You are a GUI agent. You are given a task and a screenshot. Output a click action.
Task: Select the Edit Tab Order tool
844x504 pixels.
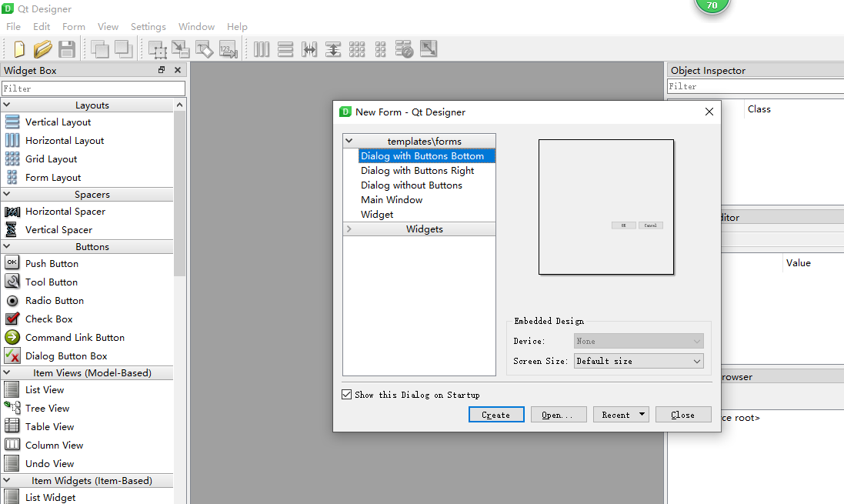tap(226, 48)
